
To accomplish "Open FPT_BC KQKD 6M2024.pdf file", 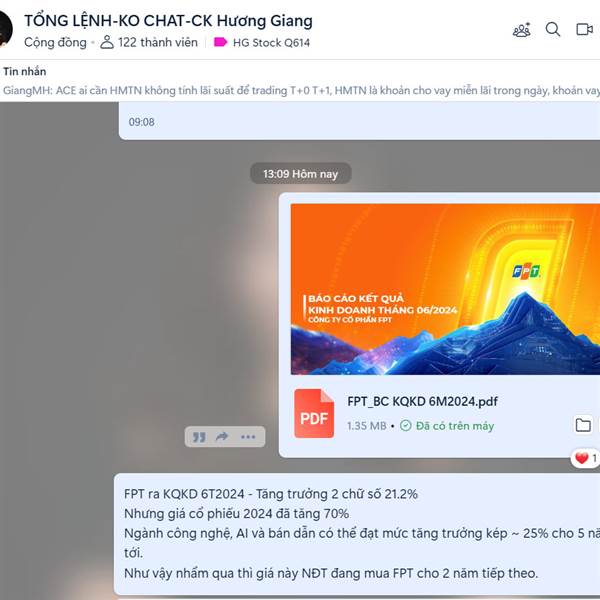I will click(422, 401).
